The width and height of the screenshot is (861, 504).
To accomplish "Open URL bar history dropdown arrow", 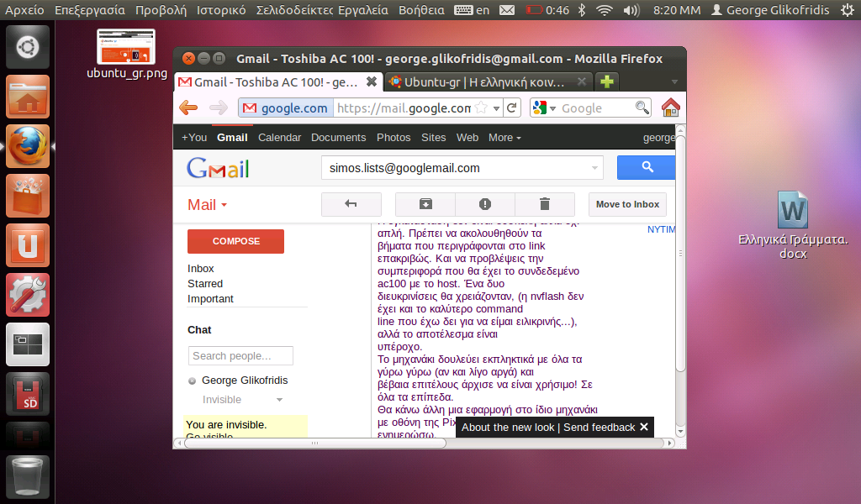I will tap(496, 108).
